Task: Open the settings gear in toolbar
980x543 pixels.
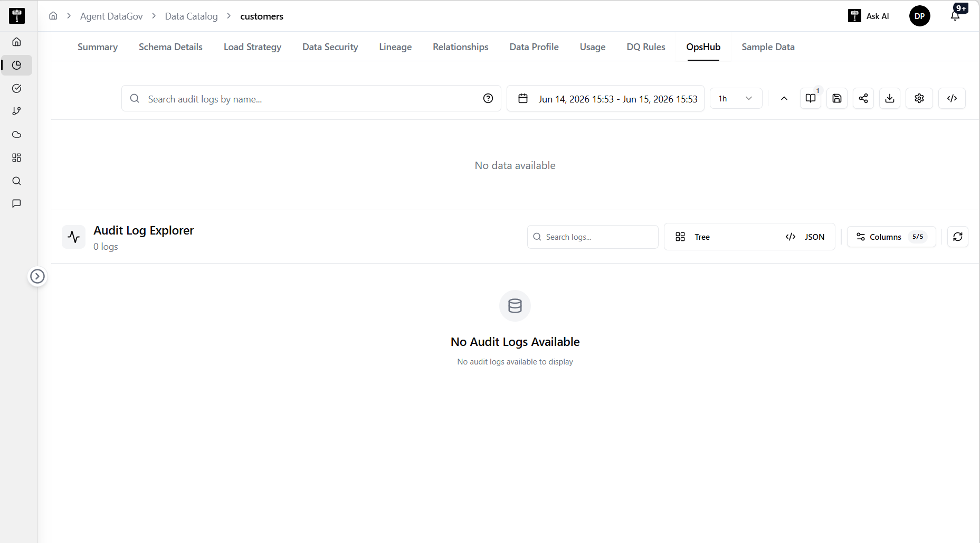Action: pyautogui.click(x=919, y=98)
